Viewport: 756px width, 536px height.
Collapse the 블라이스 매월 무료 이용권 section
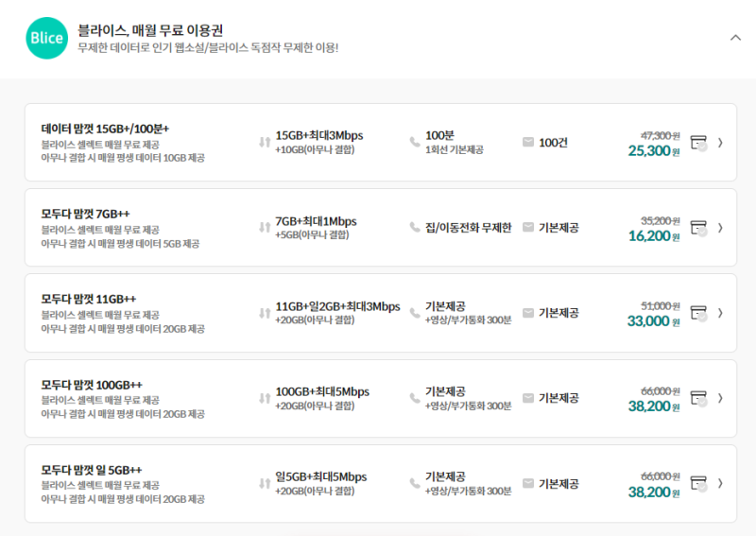pos(735,38)
